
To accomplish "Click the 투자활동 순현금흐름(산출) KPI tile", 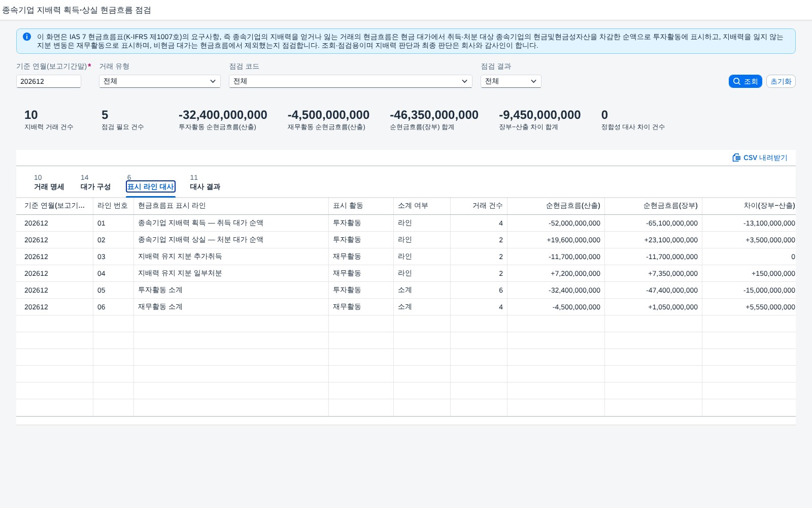I will point(223,120).
